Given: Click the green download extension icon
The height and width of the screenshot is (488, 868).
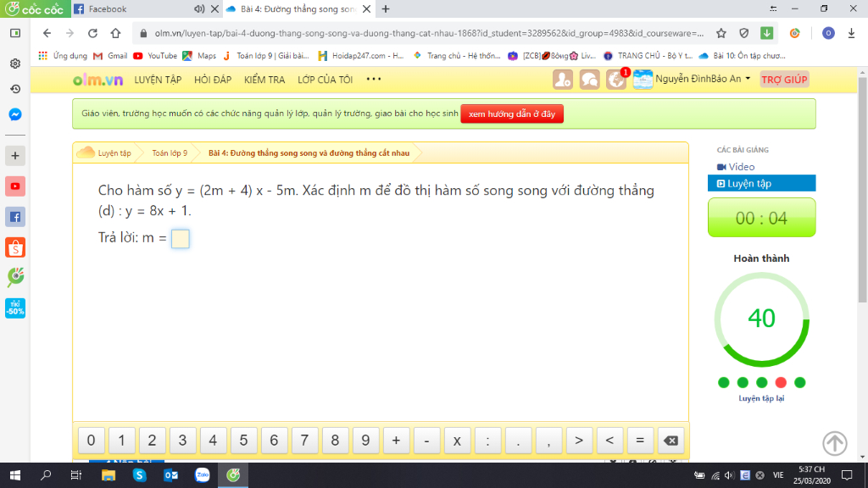Looking at the screenshot, I should point(766,33).
